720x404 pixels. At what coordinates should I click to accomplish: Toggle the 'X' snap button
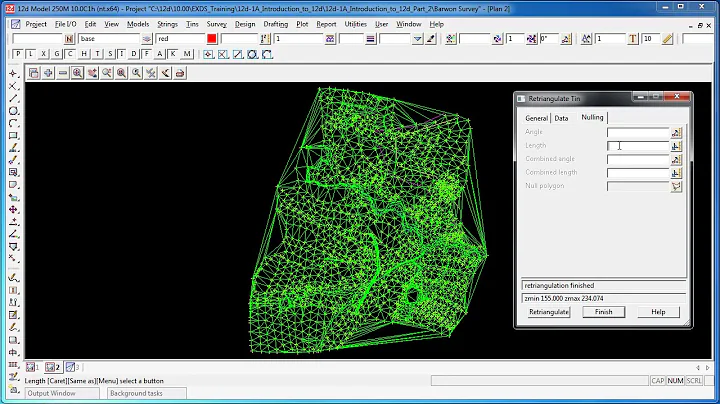coord(44,54)
